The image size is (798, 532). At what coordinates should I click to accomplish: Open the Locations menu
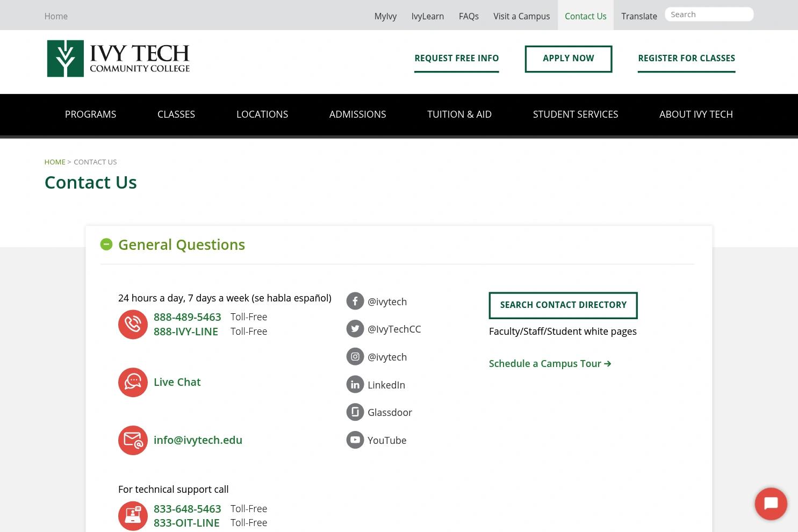click(262, 114)
